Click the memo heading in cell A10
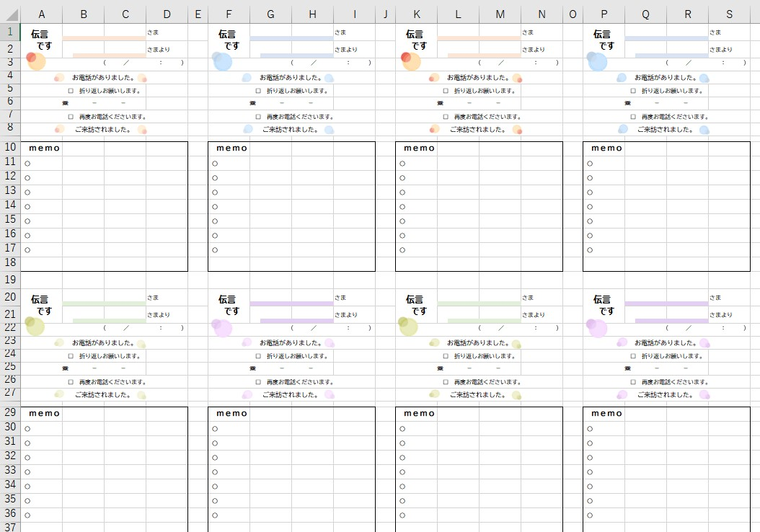This screenshot has width=760, height=532. coord(45,148)
